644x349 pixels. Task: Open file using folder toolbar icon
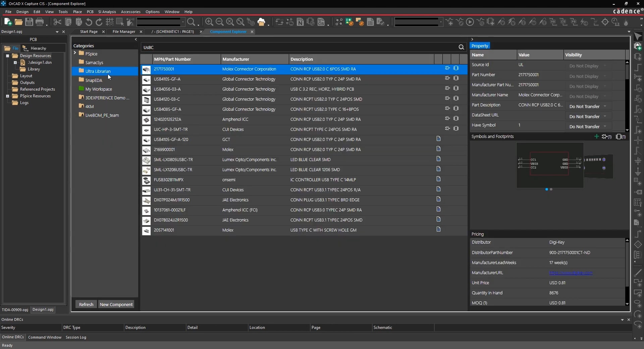coord(18,22)
